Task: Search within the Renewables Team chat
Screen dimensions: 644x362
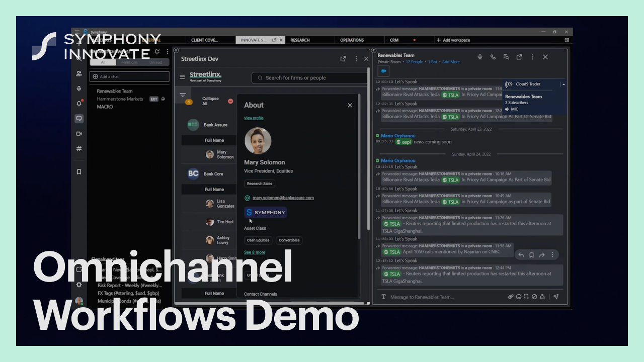Action: 506,57
